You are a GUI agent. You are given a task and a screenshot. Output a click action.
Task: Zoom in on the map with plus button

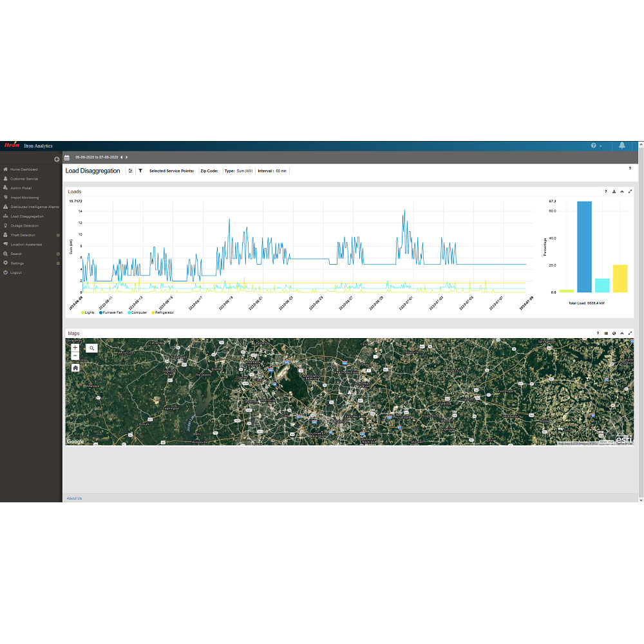(x=75, y=346)
